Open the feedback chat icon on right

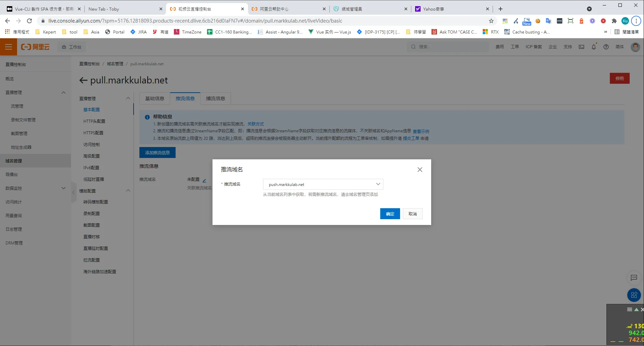click(634, 278)
